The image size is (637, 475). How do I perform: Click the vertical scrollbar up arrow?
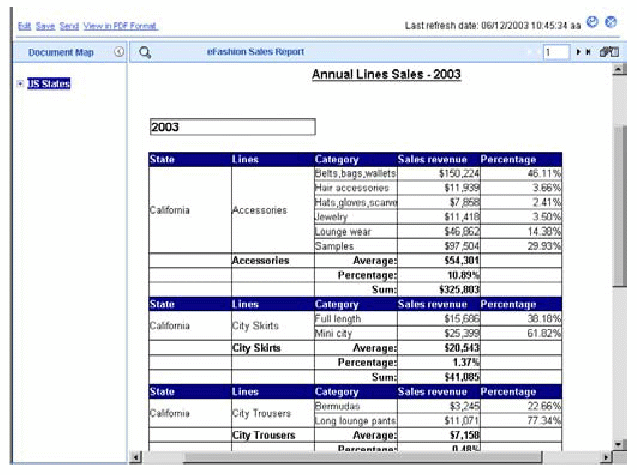click(619, 69)
